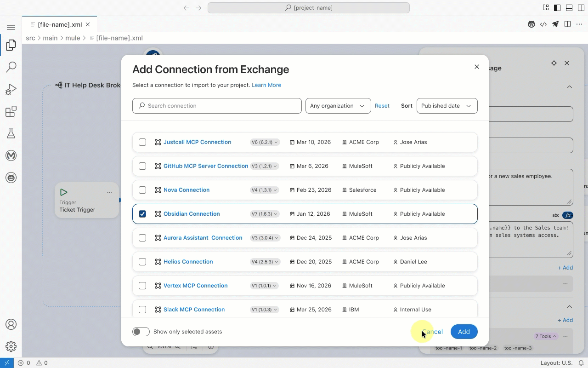
Task: Focus the Search connection field
Action: pos(217,106)
